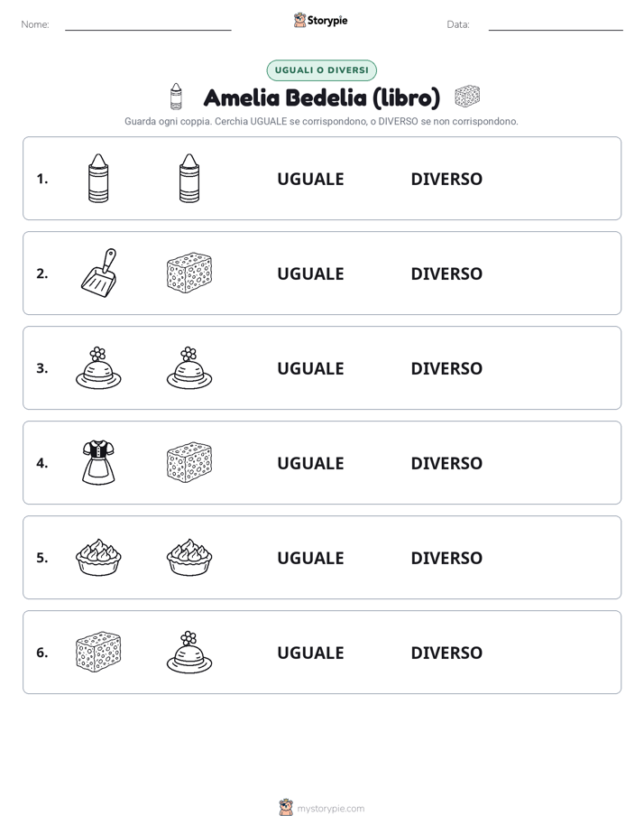
Task: Select UGUALE for row 3
Action: [x=311, y=368]
